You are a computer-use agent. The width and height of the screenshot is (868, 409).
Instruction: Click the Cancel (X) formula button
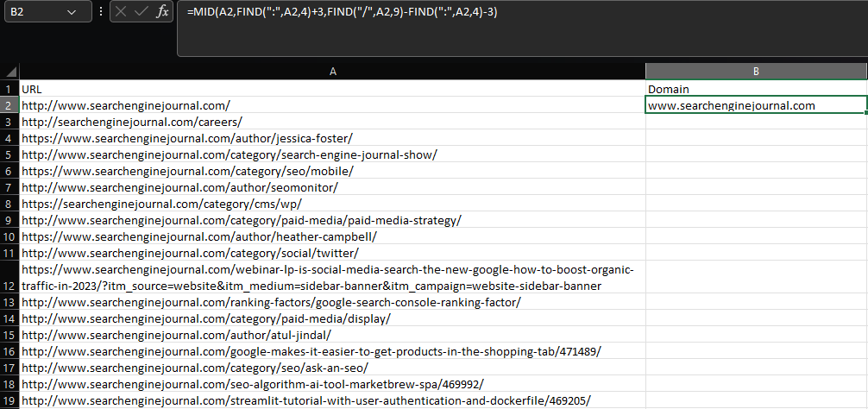pyautogui.click(x=121, y=13)
